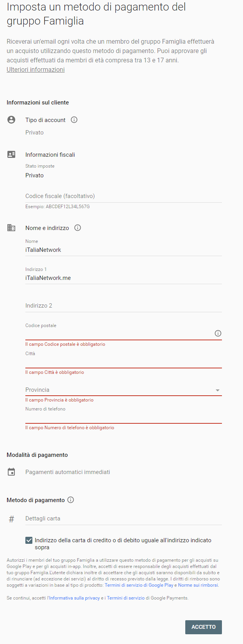Screen dimensions: 243x644
Task: Open the Provincia dropdown arrow
Action: pyautogui.click(x=218, y=390)
